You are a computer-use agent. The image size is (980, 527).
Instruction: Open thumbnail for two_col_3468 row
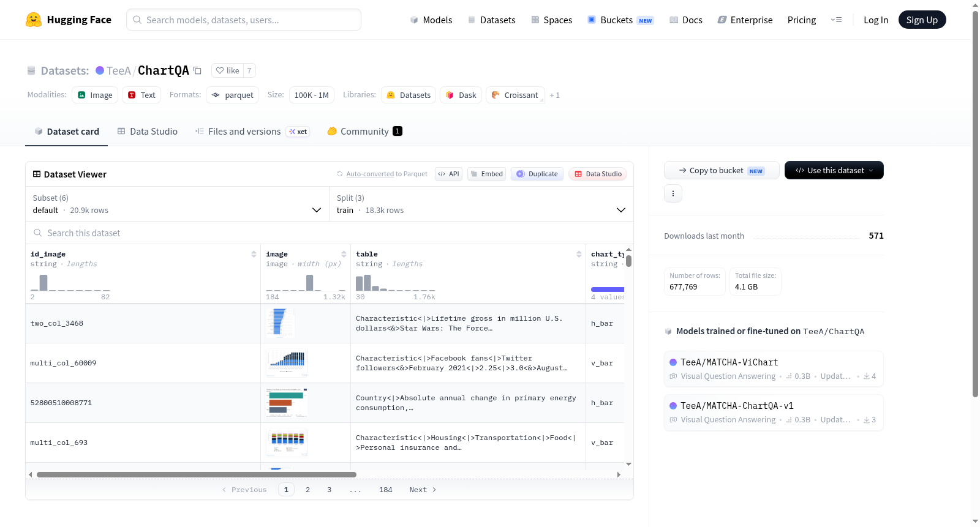coord(281,323)
